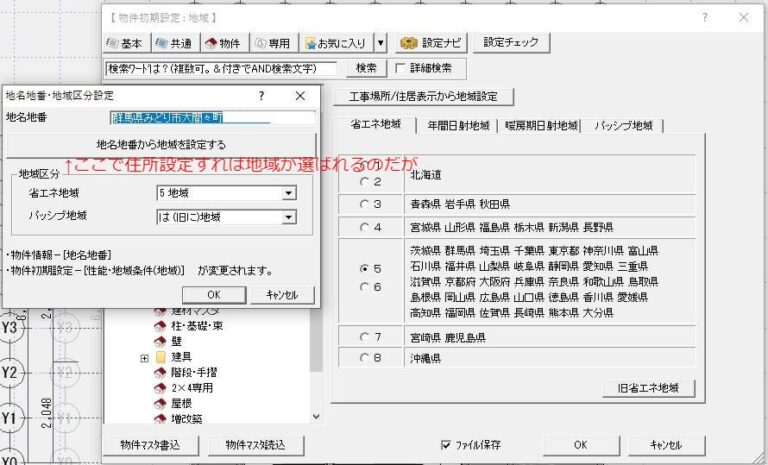Screen dimensions: 768x465
Task: Confirm main dialog with OK
Action: point(580,445)
